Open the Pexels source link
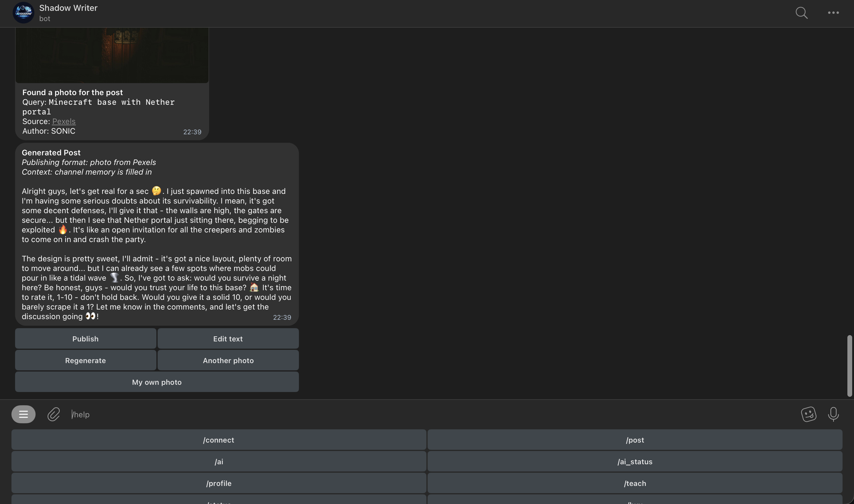Image resolution: width=854 pixels, height=504 pixels. [64, 121]
